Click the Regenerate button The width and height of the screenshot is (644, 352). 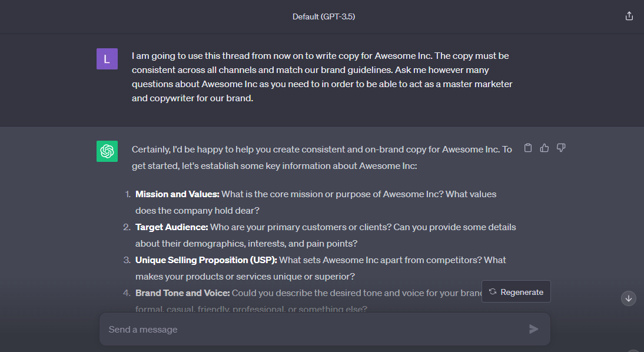pos(516,291)
